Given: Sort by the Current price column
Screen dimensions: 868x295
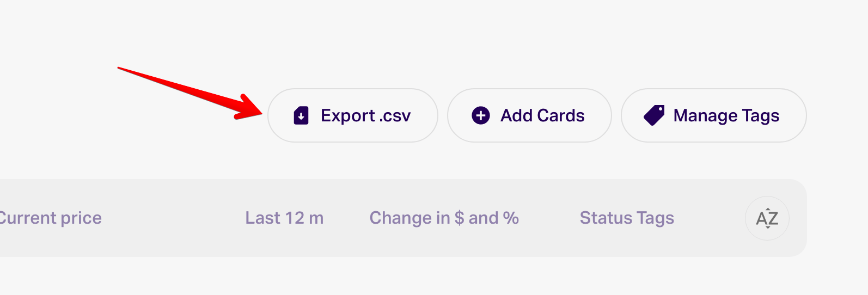Looking at the screenshot, I should point(50,218).
